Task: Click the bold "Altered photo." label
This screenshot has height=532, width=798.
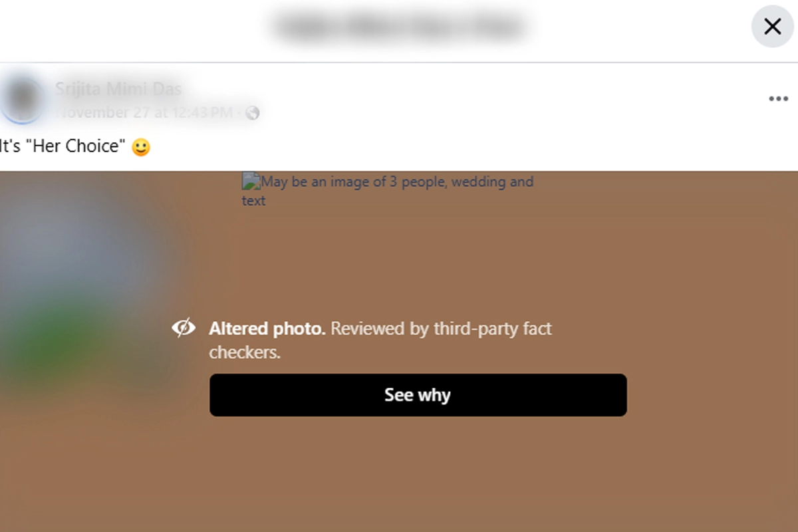Action: pyautogui.click(x=267, y=329)
